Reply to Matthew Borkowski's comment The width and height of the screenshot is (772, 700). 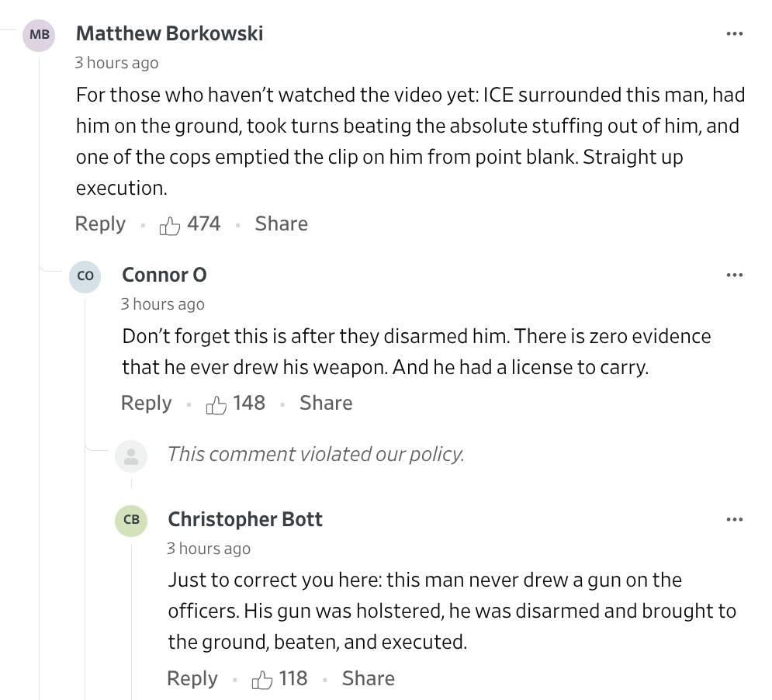(100, 224)
